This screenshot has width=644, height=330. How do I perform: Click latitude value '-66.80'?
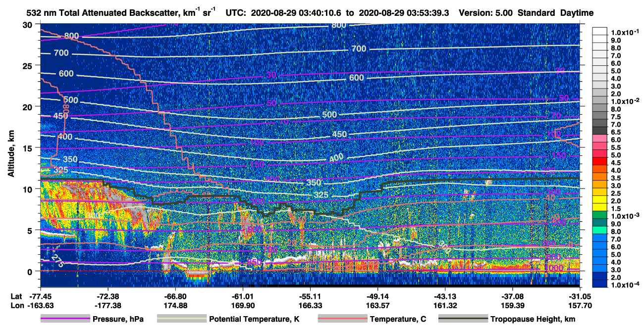[175, 296]
